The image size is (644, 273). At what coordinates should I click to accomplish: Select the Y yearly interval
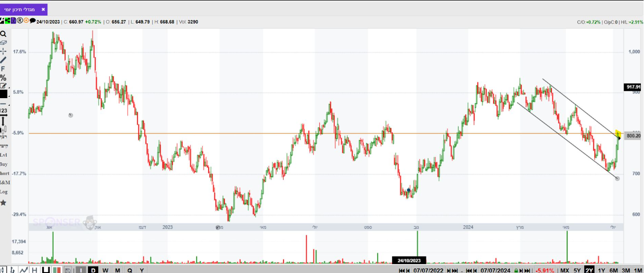click(x=142, y=270)
